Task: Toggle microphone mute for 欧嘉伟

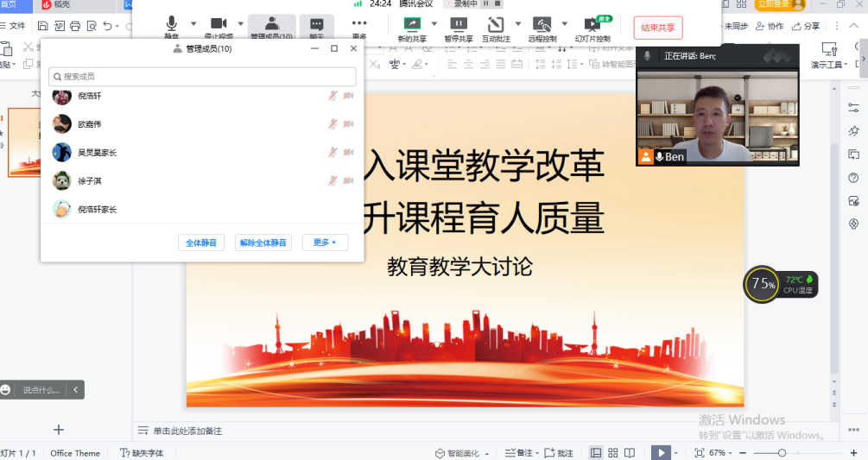Action: click(x=333, y=124)
